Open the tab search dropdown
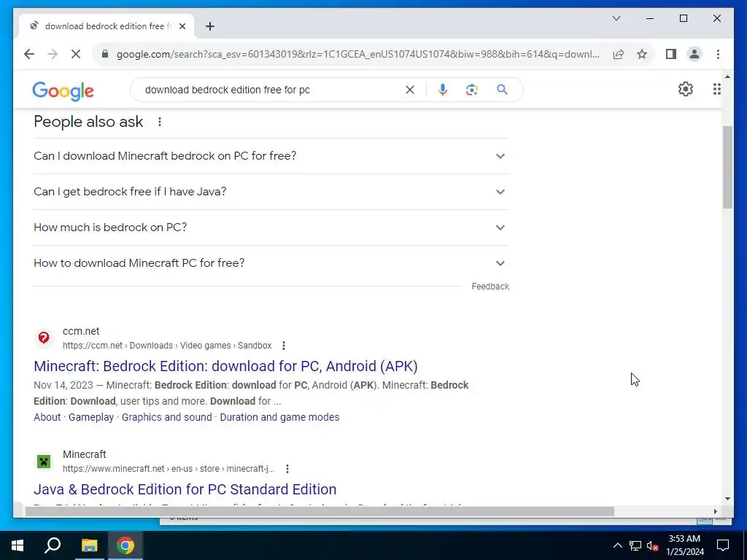This screenshot has height=560, width=747. 616,18
